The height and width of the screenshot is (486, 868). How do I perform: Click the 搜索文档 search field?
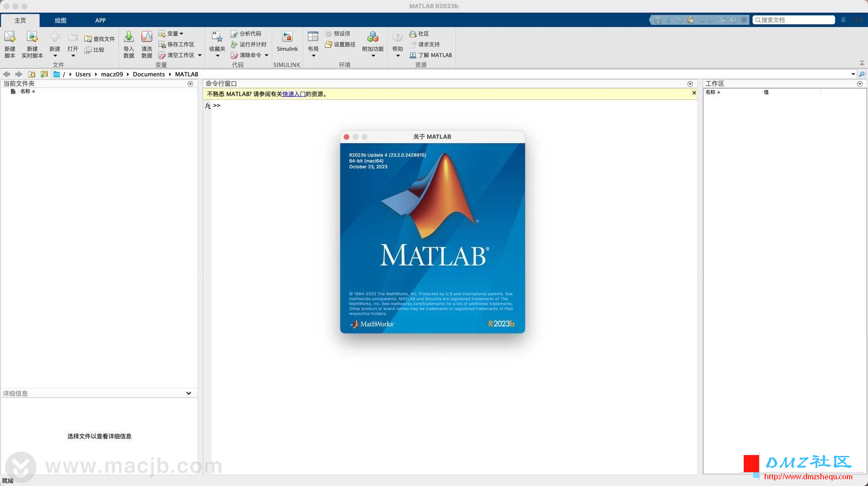(x=793, y=20)
